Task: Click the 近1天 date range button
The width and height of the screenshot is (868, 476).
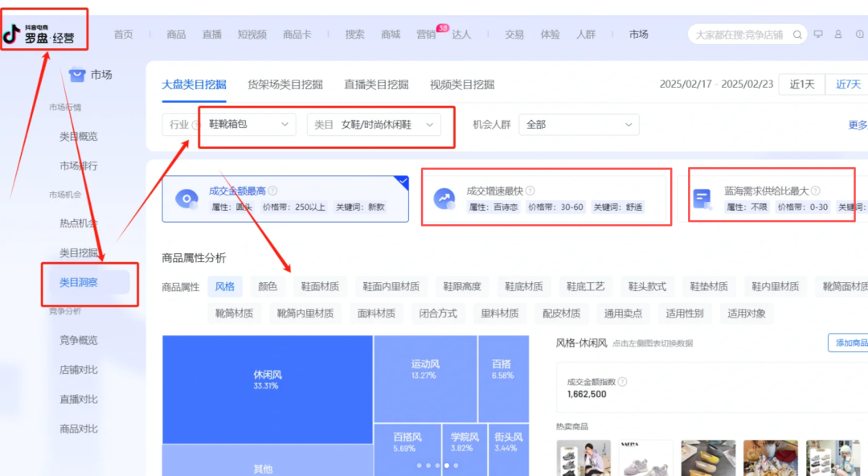Action: (801, 84)
